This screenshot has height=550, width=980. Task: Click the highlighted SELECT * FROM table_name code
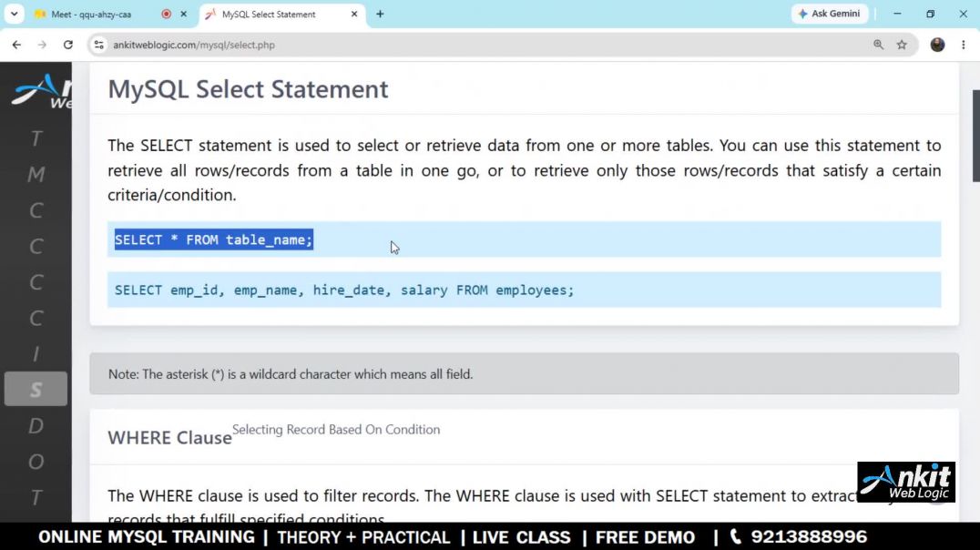(214, 239)
